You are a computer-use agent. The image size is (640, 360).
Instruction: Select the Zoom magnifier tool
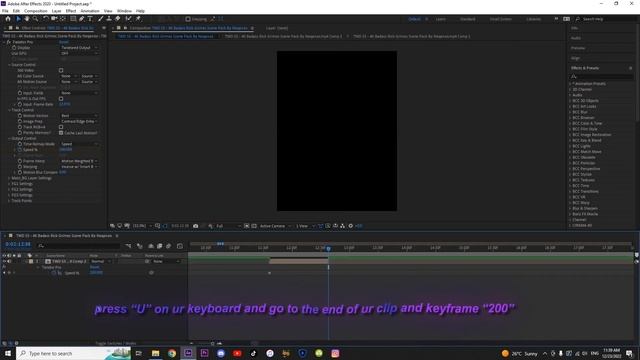tap(36, 19)
